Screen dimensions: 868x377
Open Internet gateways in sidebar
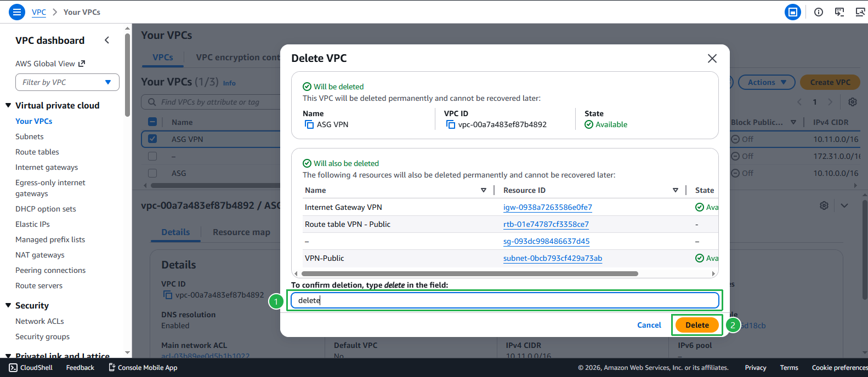47,167
